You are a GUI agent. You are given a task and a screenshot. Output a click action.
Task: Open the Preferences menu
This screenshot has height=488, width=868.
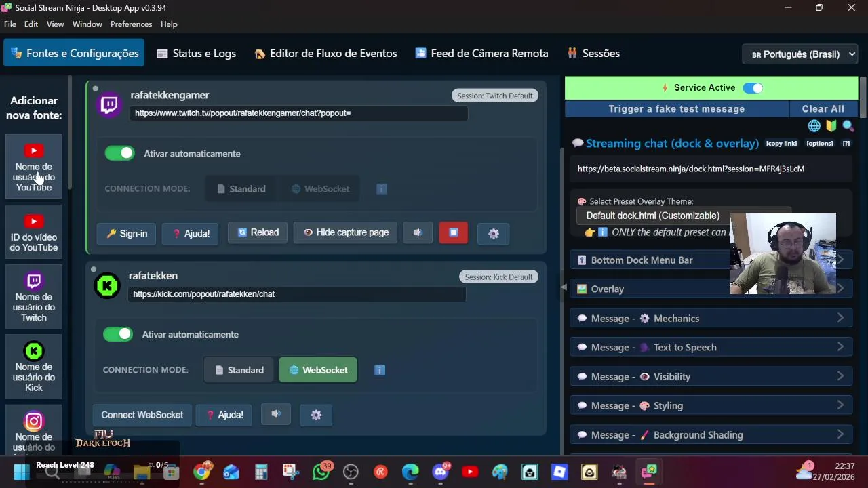[x=132, y=24]
